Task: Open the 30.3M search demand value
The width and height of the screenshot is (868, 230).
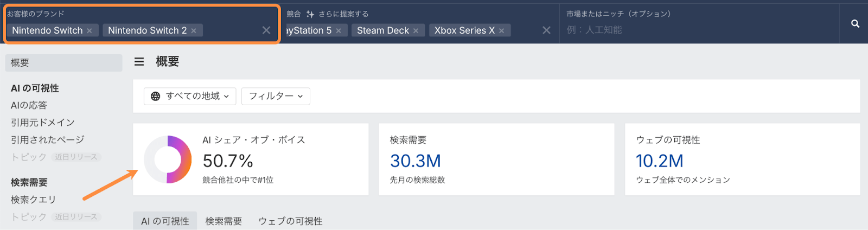Action: (x=416, y=161)
